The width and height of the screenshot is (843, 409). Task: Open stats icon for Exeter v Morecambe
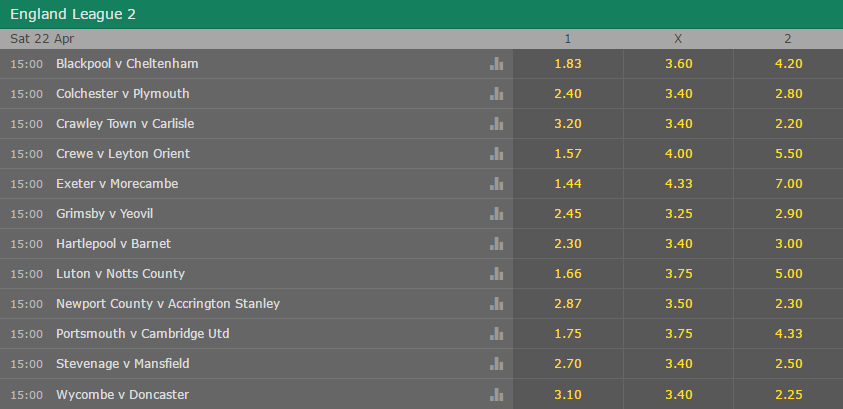tap(496, 184)
